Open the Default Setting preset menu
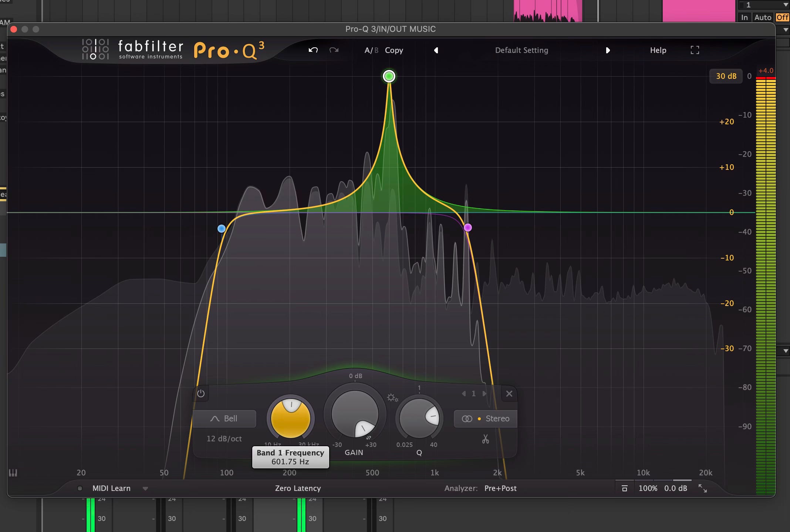The height and width of the screenshot is (532, 790). point(521,50)
